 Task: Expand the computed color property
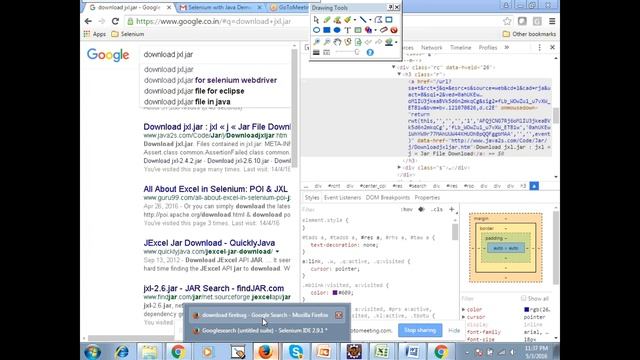pos(464,310)
